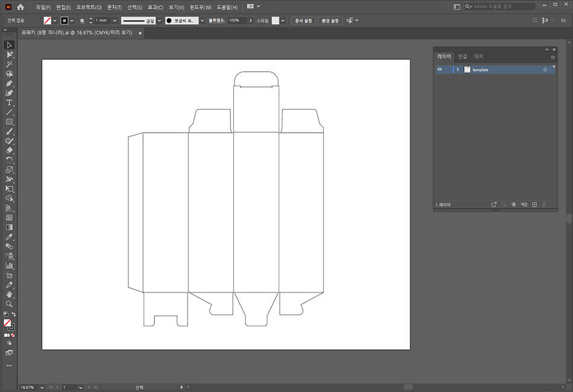Select the Shape Builder tool
This screenshot has height=392, width=573.
click(x=9, y=198)
